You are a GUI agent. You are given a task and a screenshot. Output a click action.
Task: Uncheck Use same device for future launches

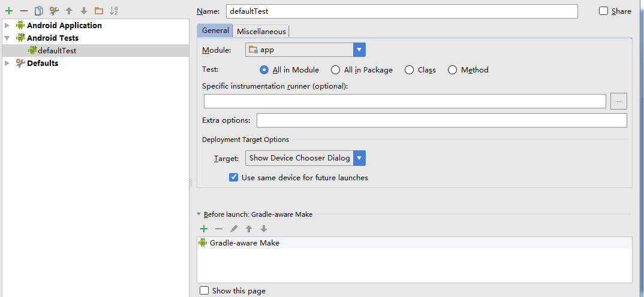(234, 178)
